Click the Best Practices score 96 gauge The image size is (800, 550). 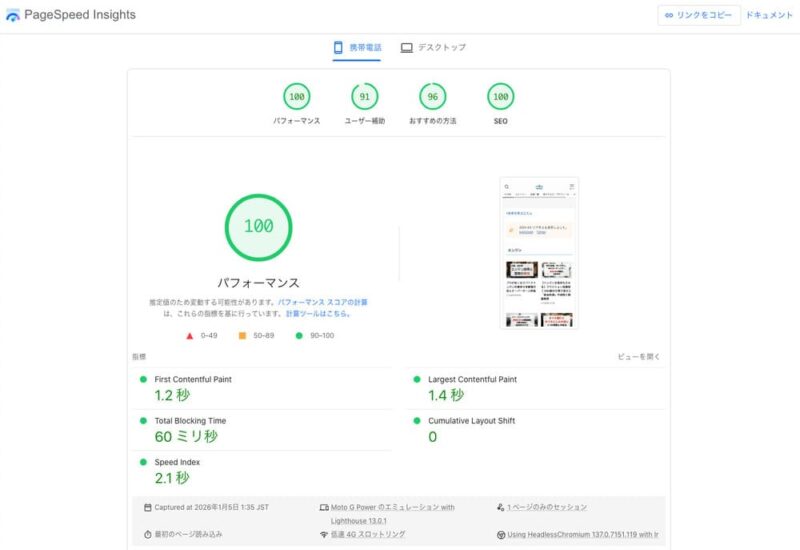pyautogui.click(x=432, y=97)
